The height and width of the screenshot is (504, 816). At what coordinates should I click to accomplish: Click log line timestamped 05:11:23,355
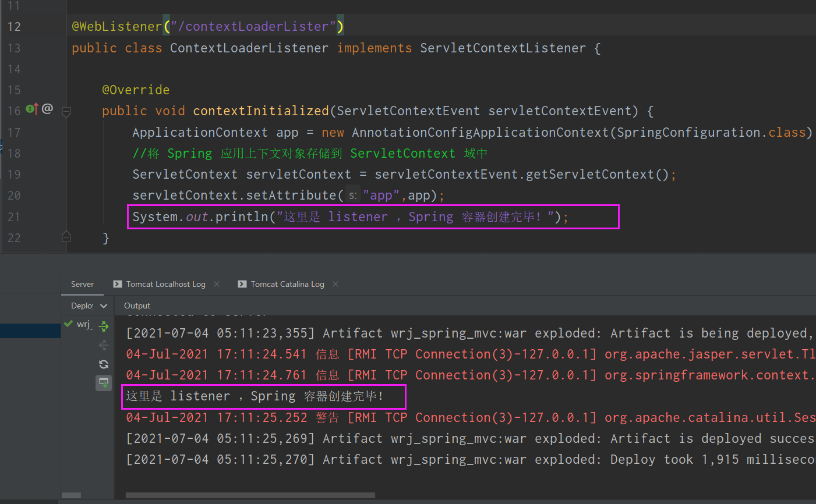click(471, 333)
